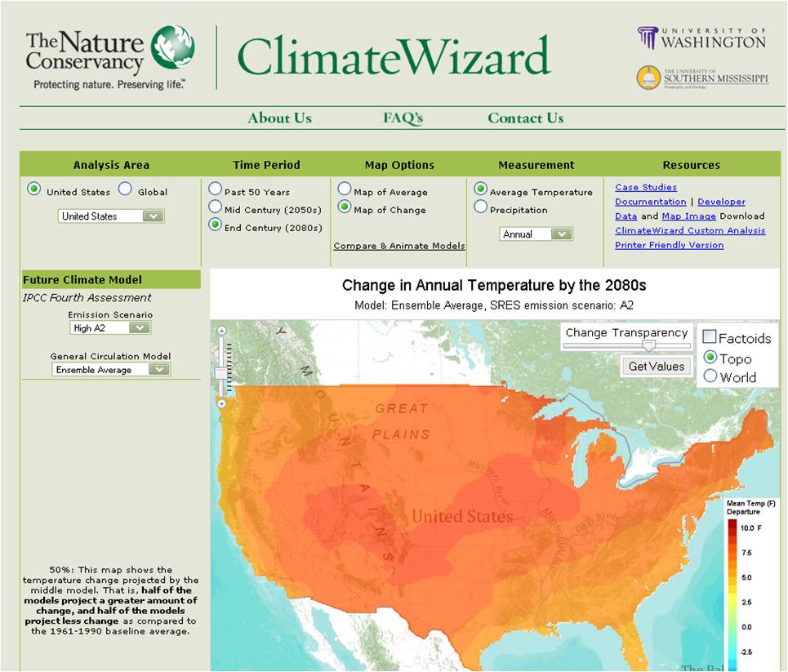Select Map of Average option
This screenshot has height=672, width=788.
345,189
